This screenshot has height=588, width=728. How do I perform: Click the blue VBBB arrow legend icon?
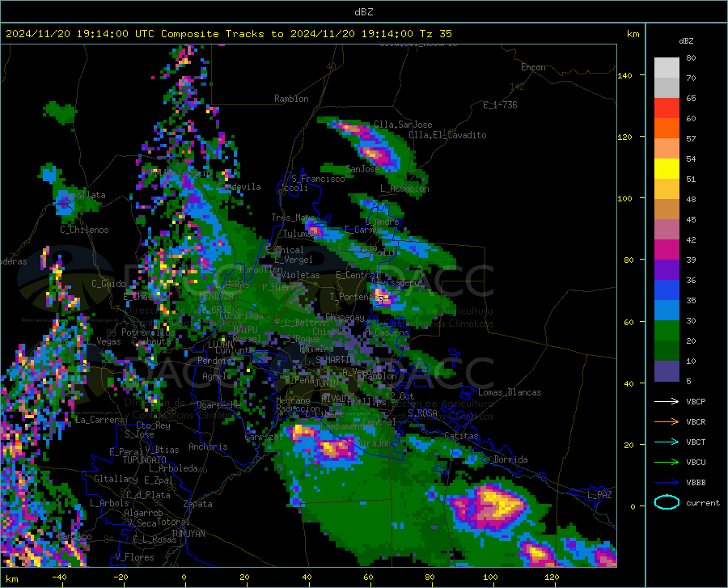click(667, 482)
